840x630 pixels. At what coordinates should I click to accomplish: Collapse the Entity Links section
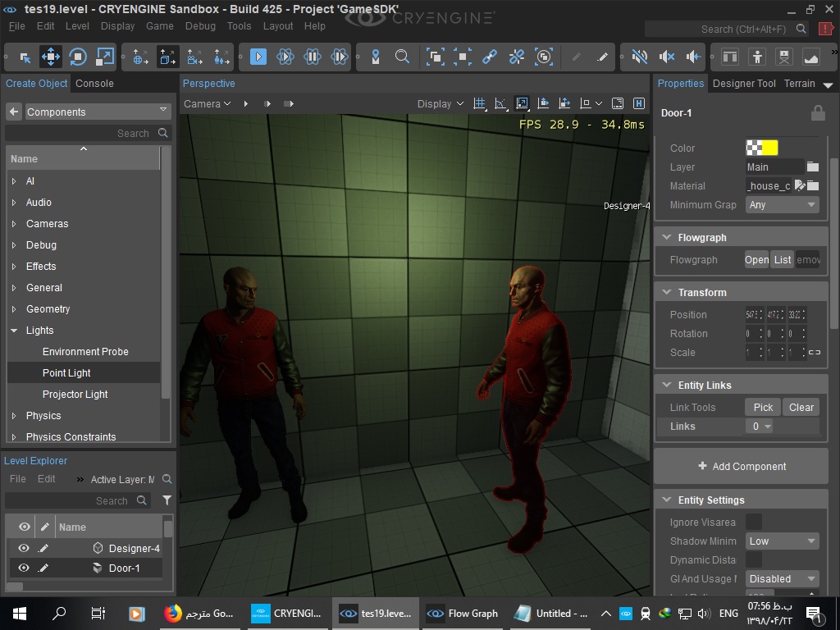pos(667,386)
